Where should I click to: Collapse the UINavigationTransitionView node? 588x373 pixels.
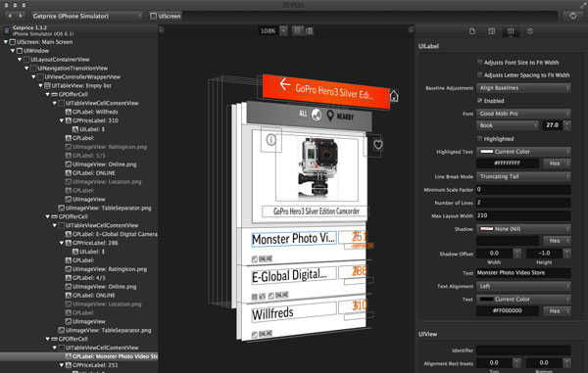26,69
